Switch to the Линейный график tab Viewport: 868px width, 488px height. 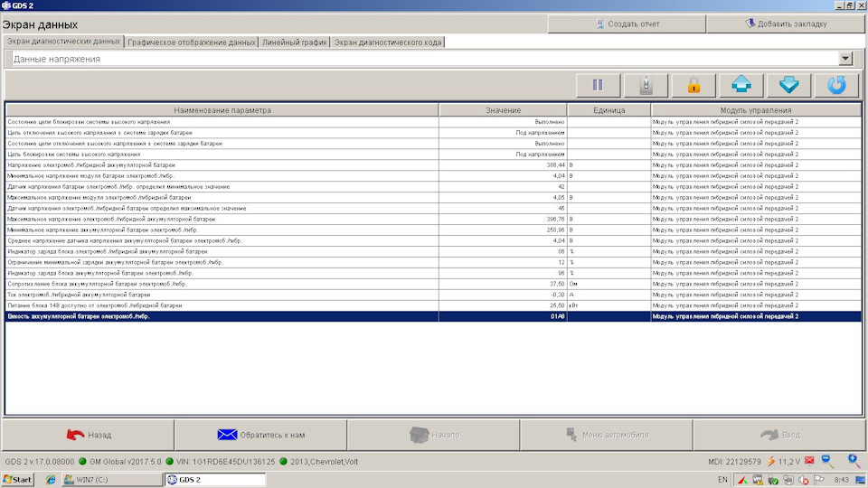point(294,42)
